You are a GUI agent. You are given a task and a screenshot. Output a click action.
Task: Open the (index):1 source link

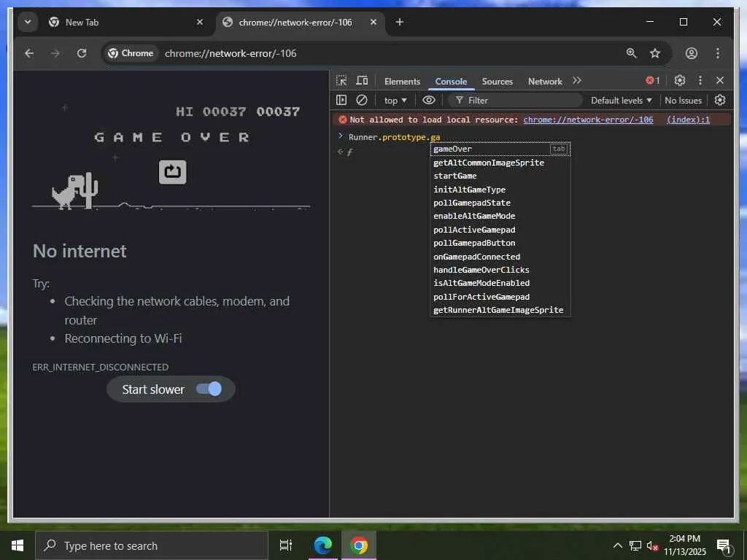point(688,120)
